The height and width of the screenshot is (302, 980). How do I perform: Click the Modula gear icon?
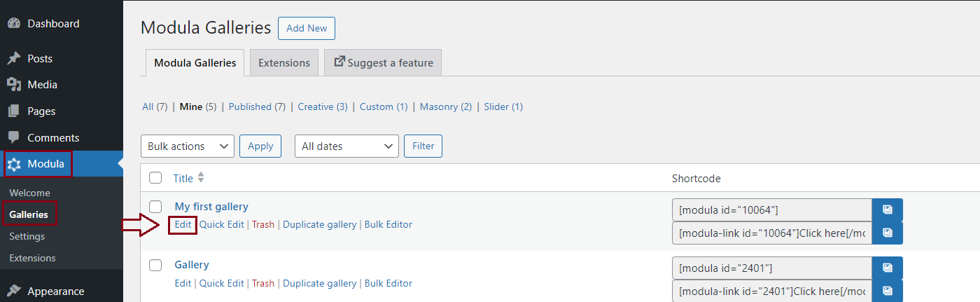point(14,165)
